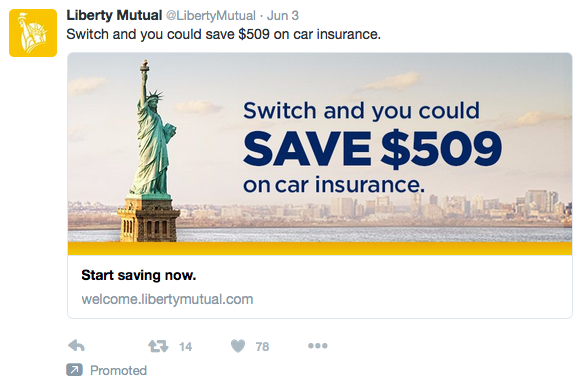Click the Start saving now headline
This screenshot has height=385, width=581.
coord(139,275)
